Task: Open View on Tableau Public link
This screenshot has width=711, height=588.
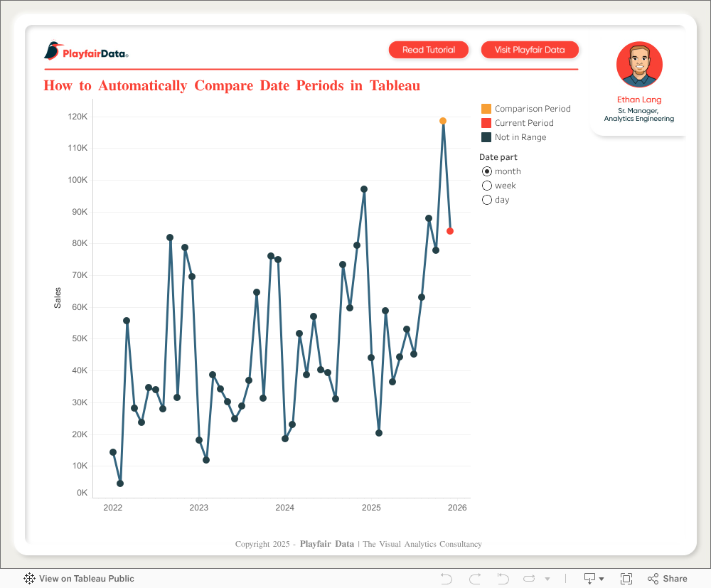Action: point(79,579)
